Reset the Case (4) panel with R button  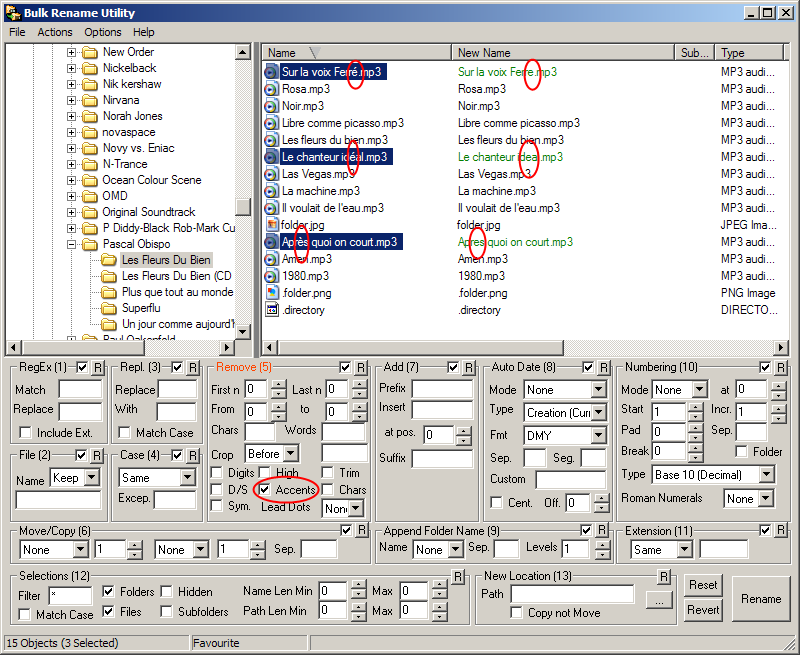coord(193,455)
